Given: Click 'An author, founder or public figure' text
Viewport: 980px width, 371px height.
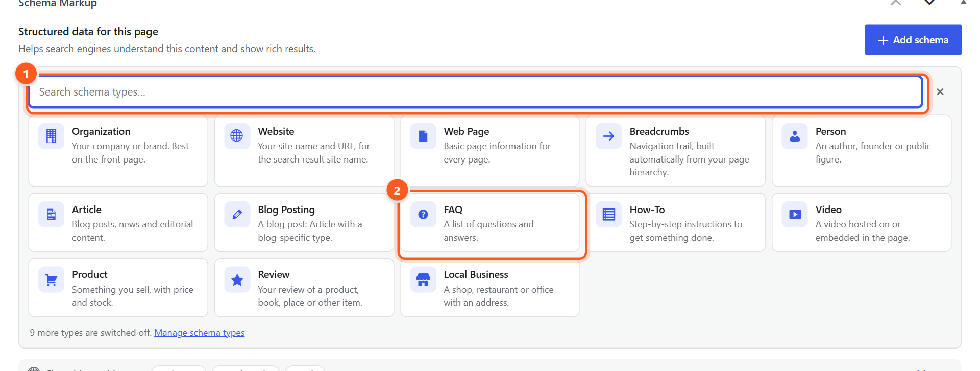Looking at the screenshot, I should click(873, 153).
